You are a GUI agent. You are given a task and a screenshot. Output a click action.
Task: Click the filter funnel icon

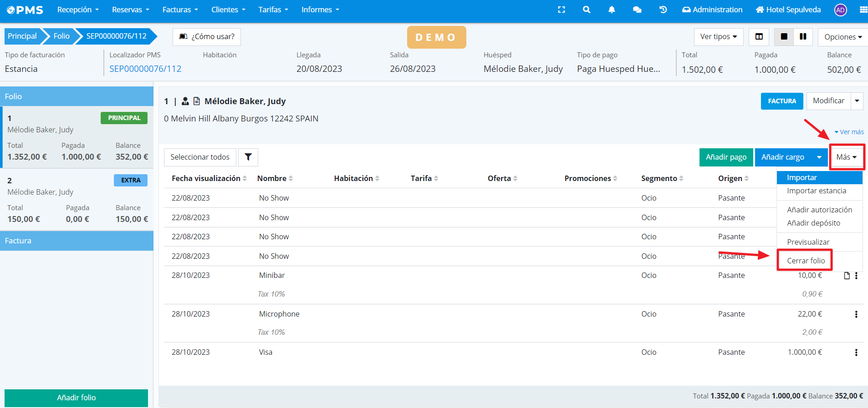pyautogui.click(x=248, y=157)
